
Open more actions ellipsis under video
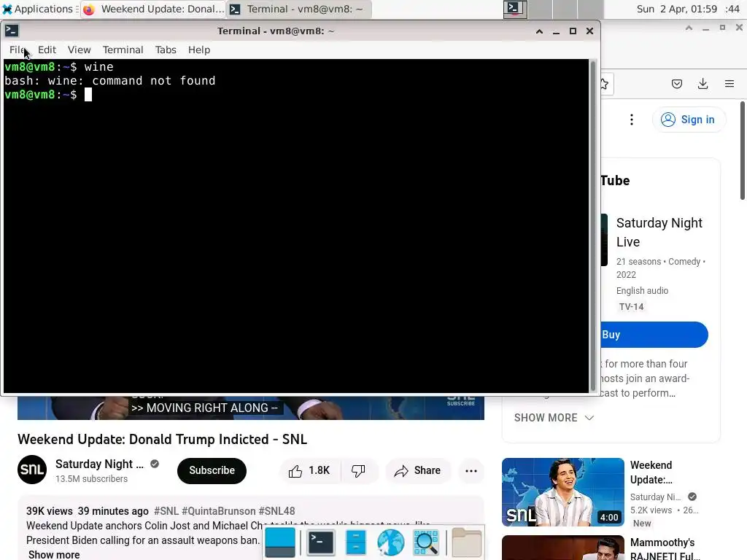click(x=471, y=470)
